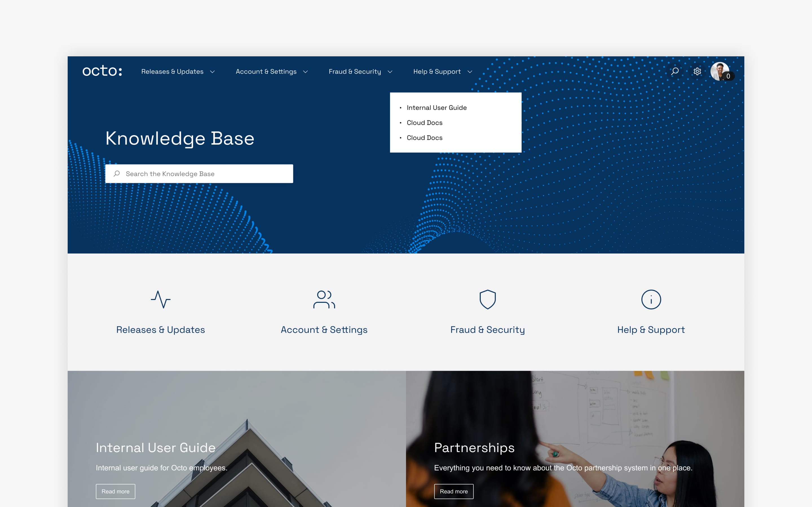Click the Cloud Docs link
The height and width of the screenshot is (507, 812).
pyautogui.click(x=425, y=122)
